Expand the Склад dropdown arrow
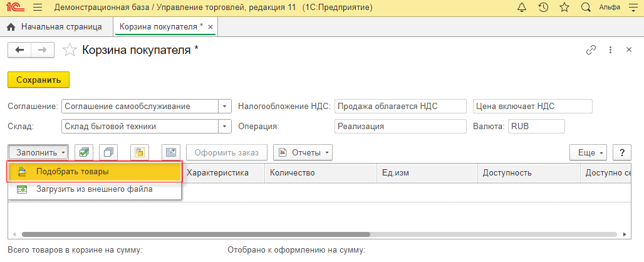Image resolution: width=644 pixels, height=262 pixels. [x=225, y=127]
